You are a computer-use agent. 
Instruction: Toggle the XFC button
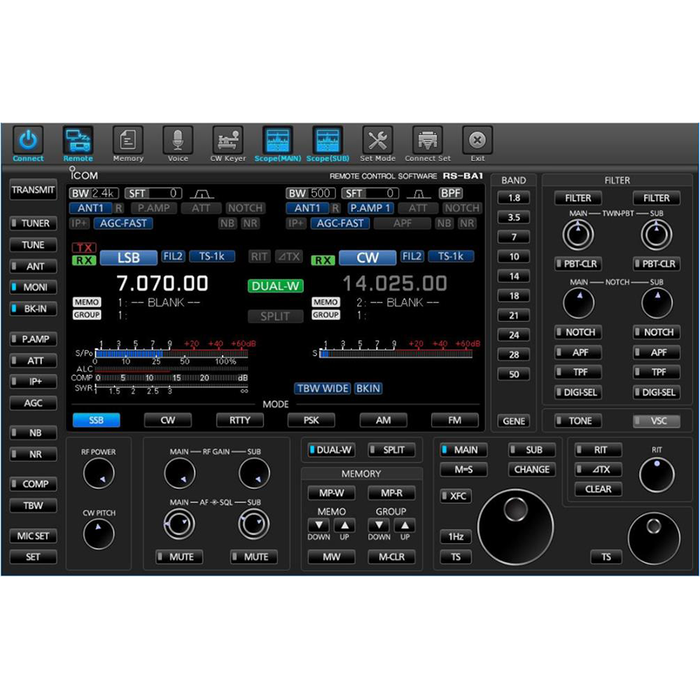coord(456,496)
